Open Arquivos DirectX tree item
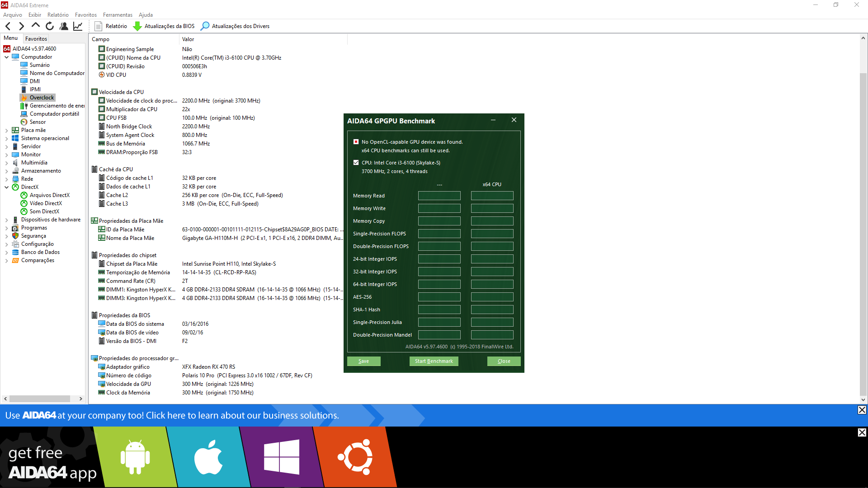Image resolution: width=868 pixels, height=488 pixels. coord(49,195)
